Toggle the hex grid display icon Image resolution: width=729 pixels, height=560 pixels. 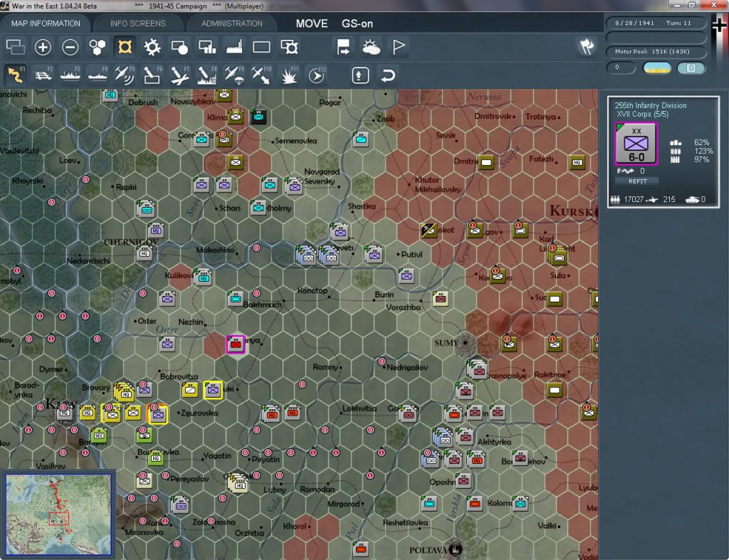[98, 47]
